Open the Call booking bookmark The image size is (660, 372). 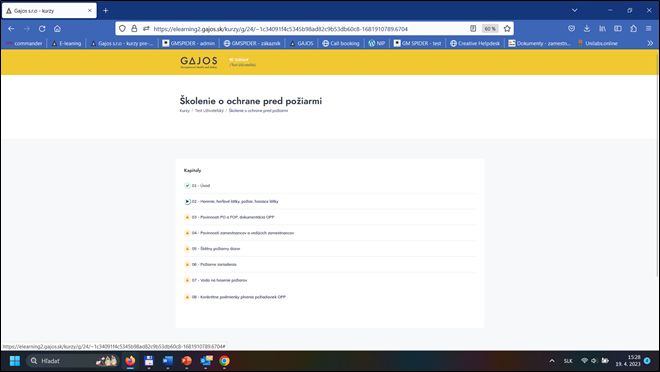click(341, 43)
